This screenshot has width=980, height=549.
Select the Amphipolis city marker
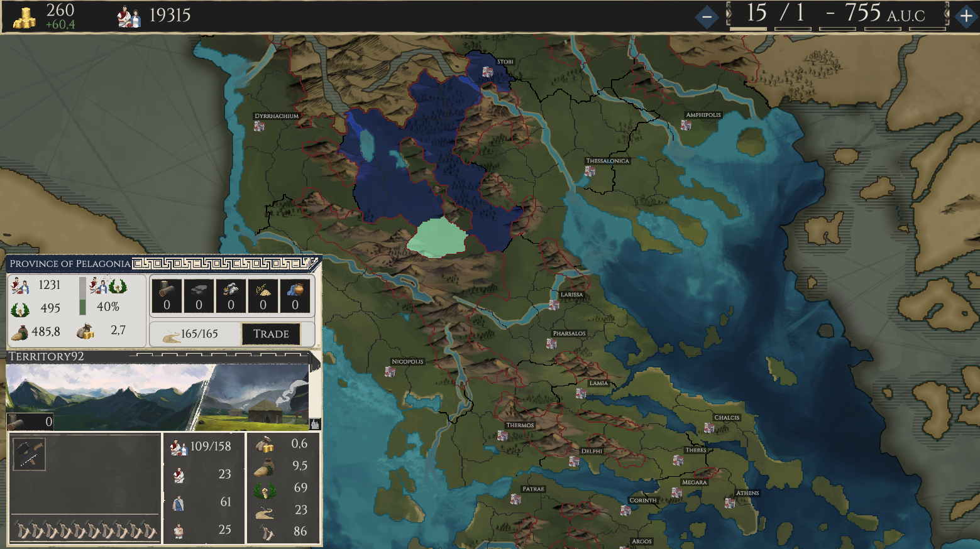pos(686,125)
